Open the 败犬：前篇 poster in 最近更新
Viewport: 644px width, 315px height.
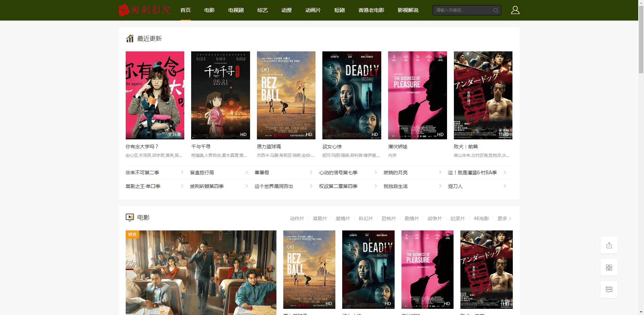tap(483, 95)
